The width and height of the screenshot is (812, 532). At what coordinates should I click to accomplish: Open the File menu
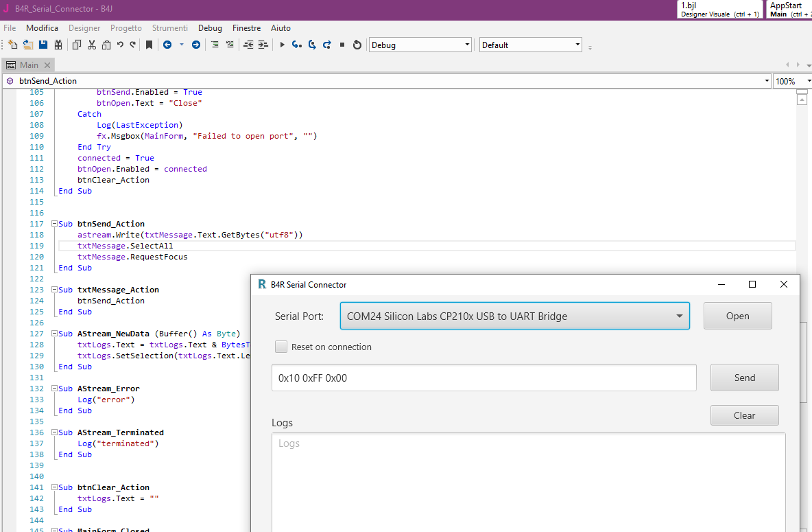click(10, 28)
